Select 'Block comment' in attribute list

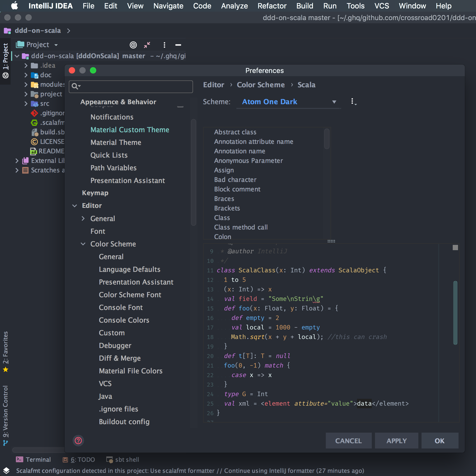237,189
